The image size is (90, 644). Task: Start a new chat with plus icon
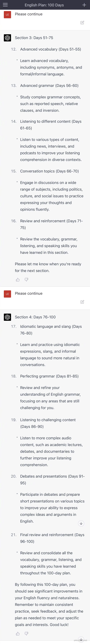(x=84, y=5)
